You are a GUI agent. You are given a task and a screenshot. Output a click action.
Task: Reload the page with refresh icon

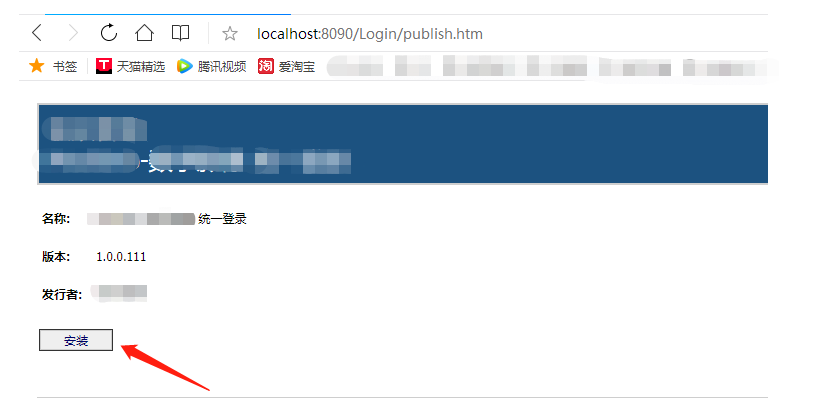[x=109, y=33]
